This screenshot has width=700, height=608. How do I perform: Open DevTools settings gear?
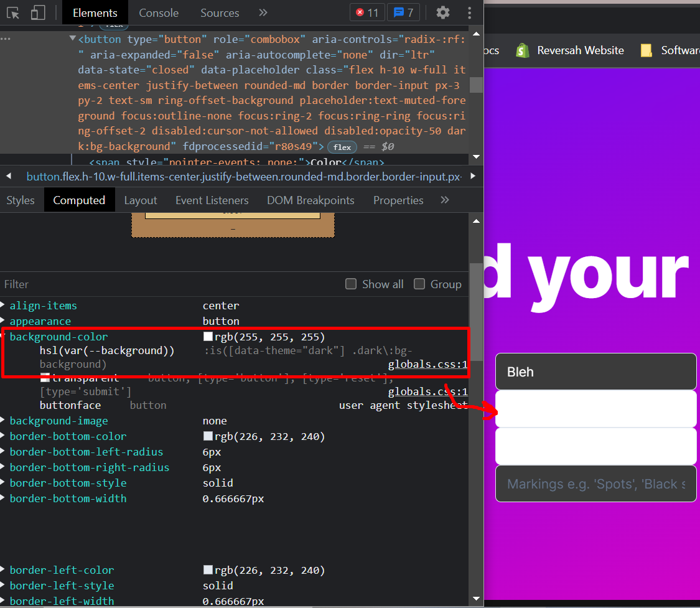pos(442,12)
